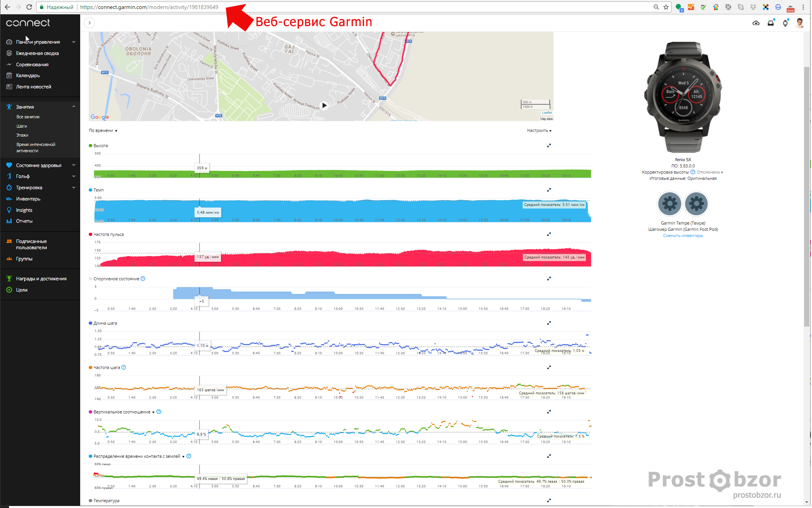Click the upload cloud icon in header
Viewport: 812px width, 508px height.
[x=756, y=23]
